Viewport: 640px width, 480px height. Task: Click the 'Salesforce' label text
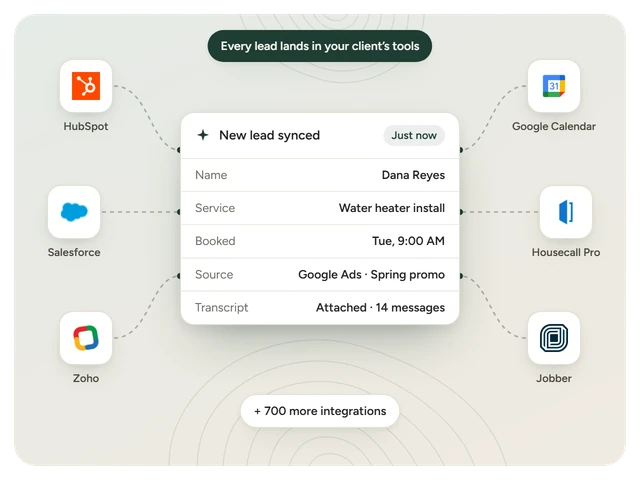[x=74, y=253]
